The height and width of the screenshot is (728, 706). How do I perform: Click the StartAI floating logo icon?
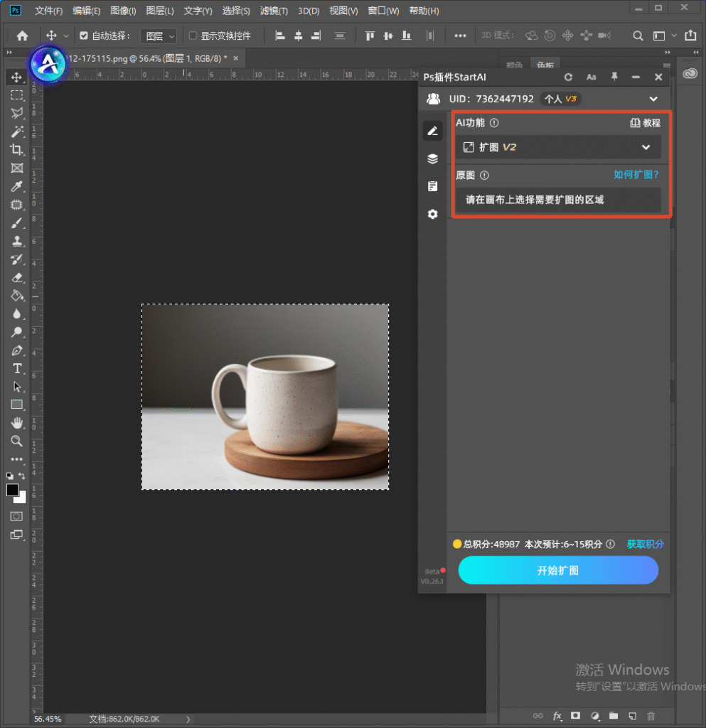[x=48, y=64]
